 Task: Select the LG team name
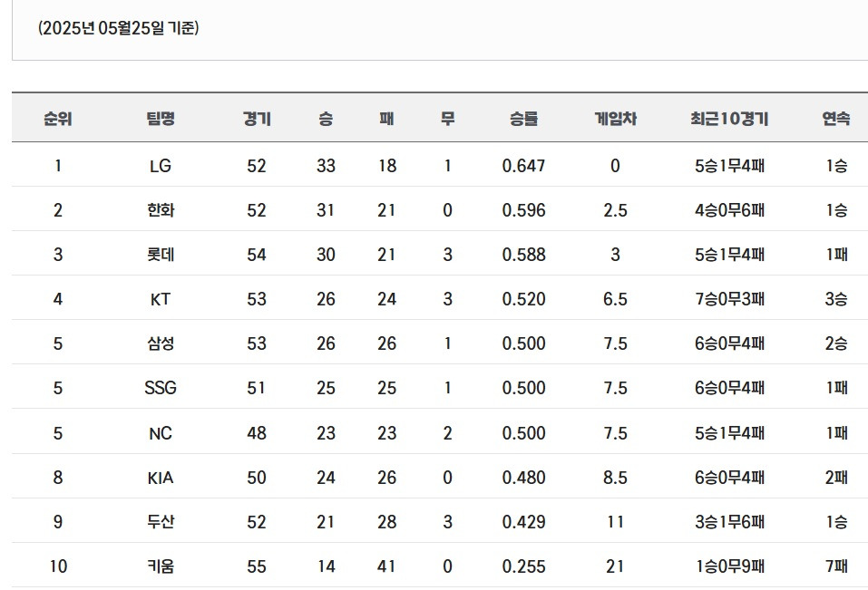(x=161, y=166)
